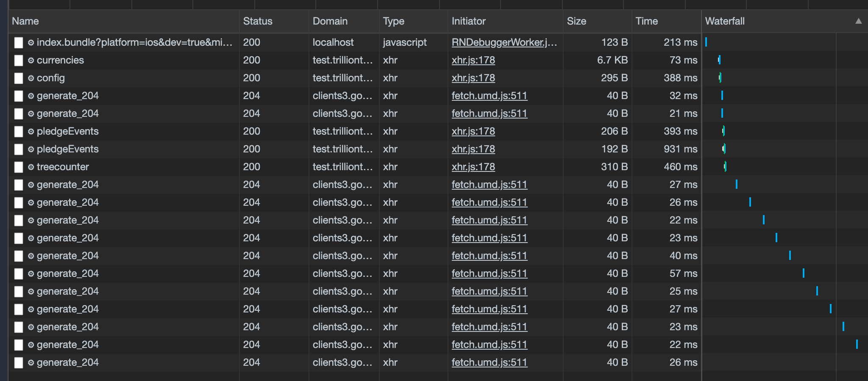Click the 931 ms time cell

coord(680,149)
